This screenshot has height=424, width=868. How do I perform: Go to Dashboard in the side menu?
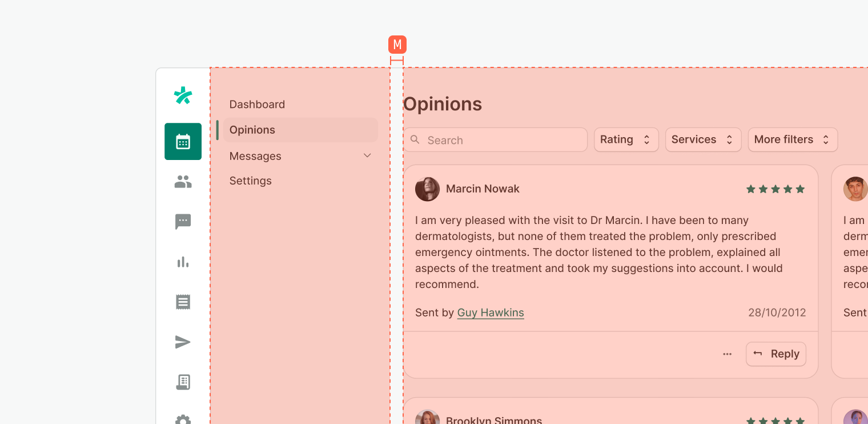(x=257, y=105)
